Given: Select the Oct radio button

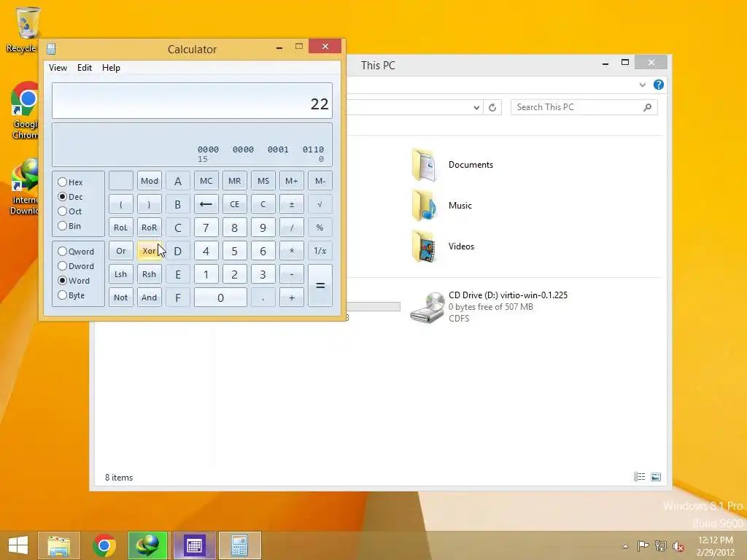Looking at the screenshot, I should (x=62, y=211).
